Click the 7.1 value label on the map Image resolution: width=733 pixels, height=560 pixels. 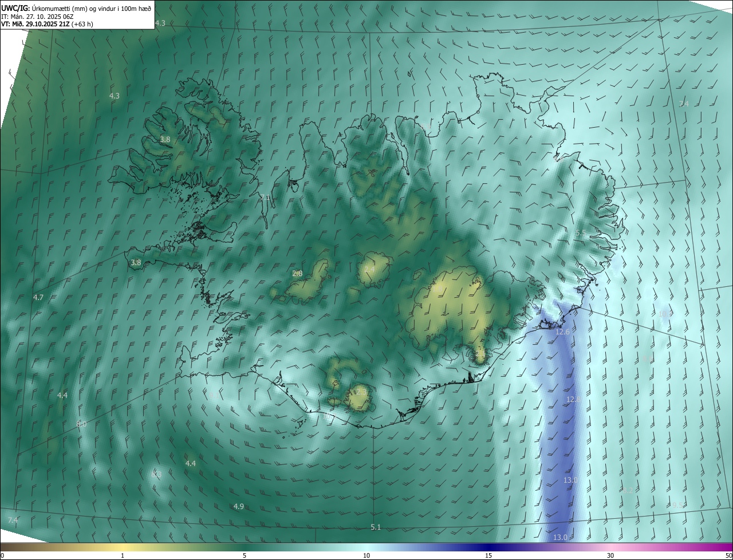265,198
